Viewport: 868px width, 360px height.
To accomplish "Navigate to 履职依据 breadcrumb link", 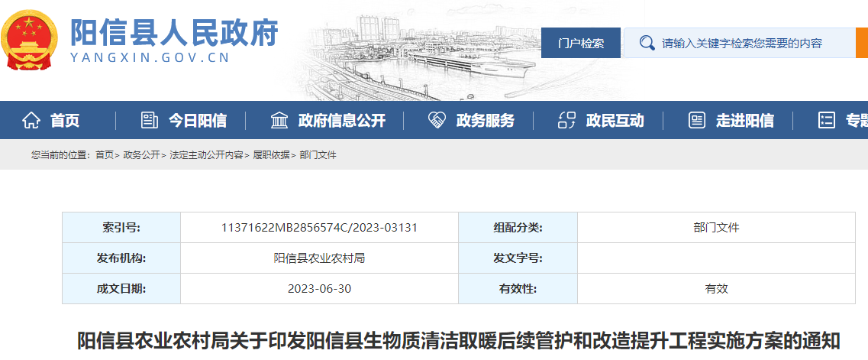I will (271, 155).
